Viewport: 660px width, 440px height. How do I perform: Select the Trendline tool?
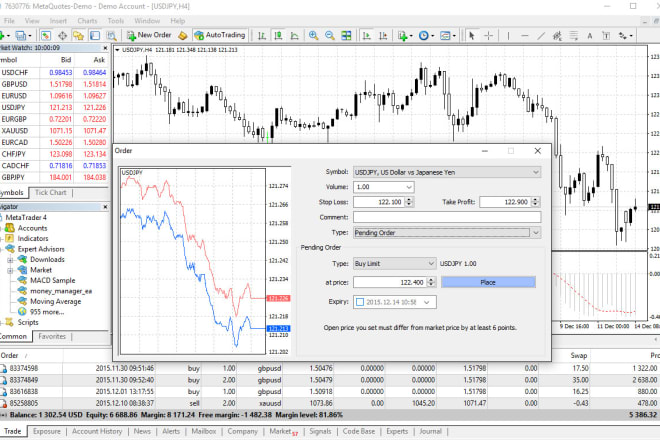(541, 35)
